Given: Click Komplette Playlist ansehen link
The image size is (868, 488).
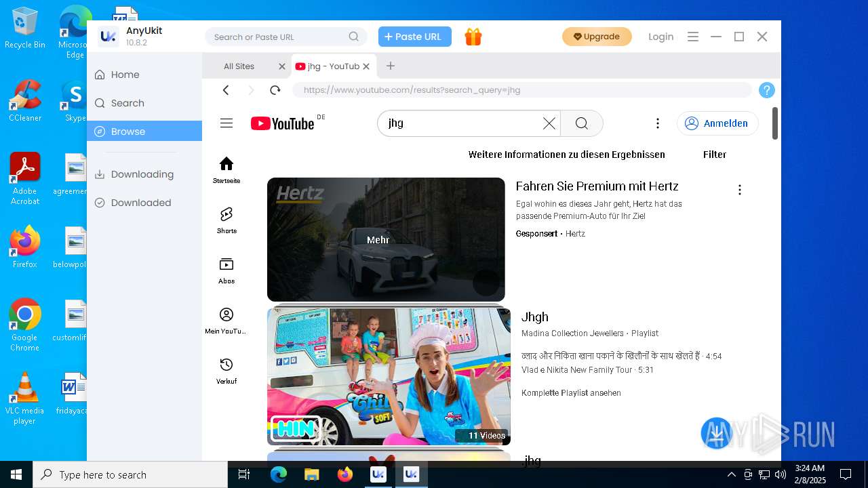Looking at the screenshot, I should click(x=571, y=393).
